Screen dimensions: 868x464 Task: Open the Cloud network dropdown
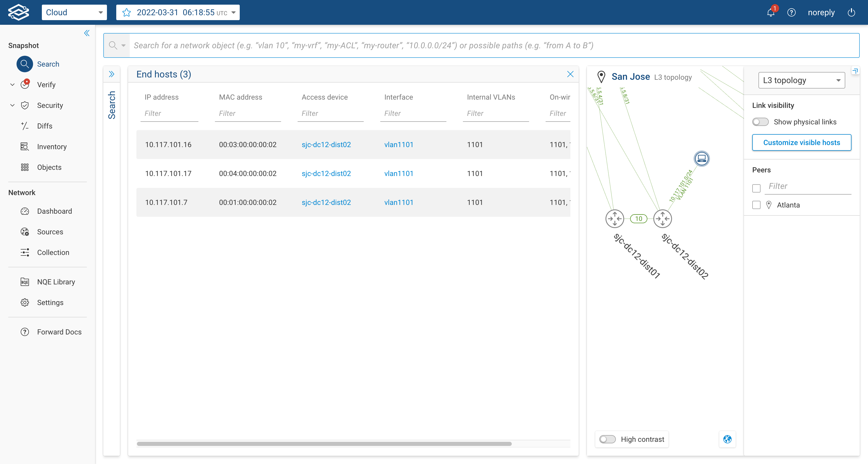74,12
